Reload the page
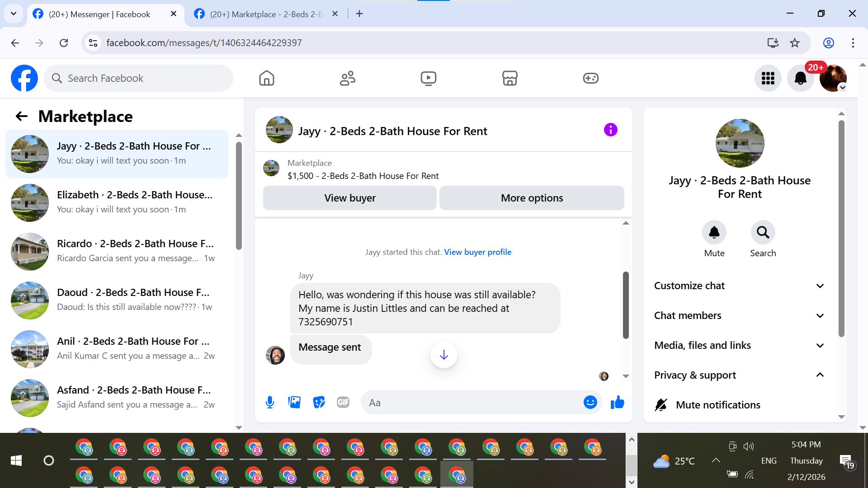Image resolution: width=868 pixels, height=488 pixels. pyautogui.click(x=64, y=43)
